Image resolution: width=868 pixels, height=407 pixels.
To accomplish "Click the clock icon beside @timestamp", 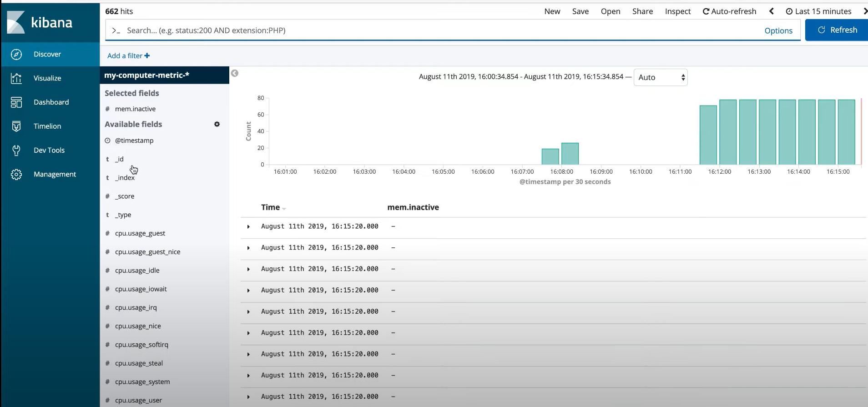I will pyautogui.click(x=107, y=141).
